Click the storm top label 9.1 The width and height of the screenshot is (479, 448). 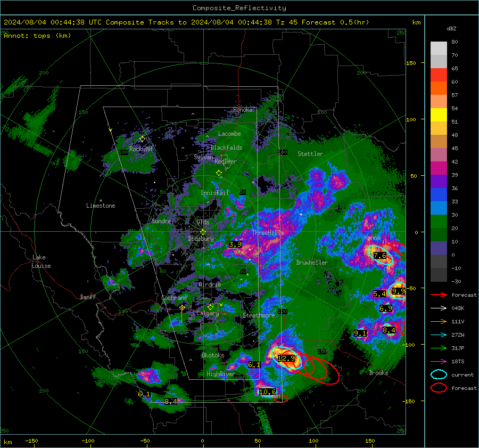point(360,333)
